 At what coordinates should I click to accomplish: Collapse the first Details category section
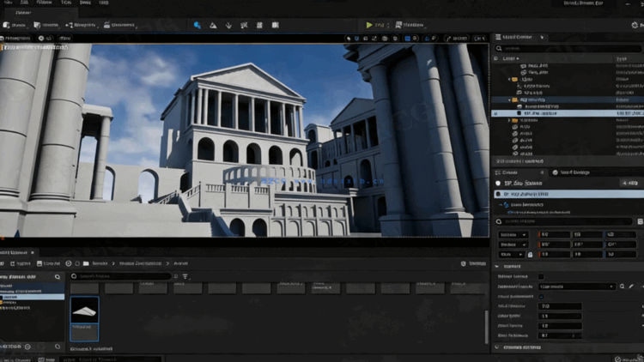pos(497,267)
